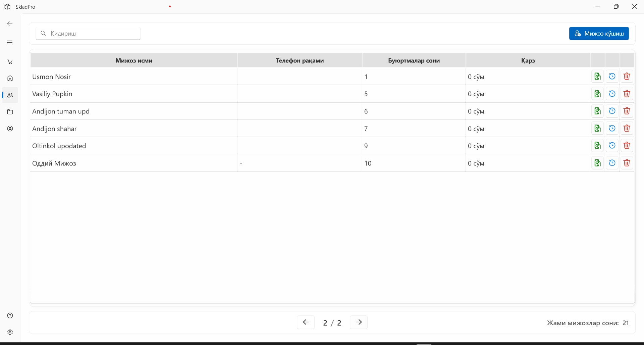Click green payment icon for Andijon shahar
This screenshot has height=345, width=644.
coord(597,128)
